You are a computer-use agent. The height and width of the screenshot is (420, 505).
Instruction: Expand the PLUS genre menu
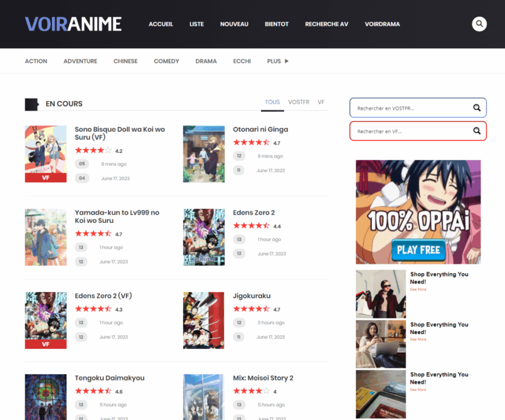click(278, 61)
